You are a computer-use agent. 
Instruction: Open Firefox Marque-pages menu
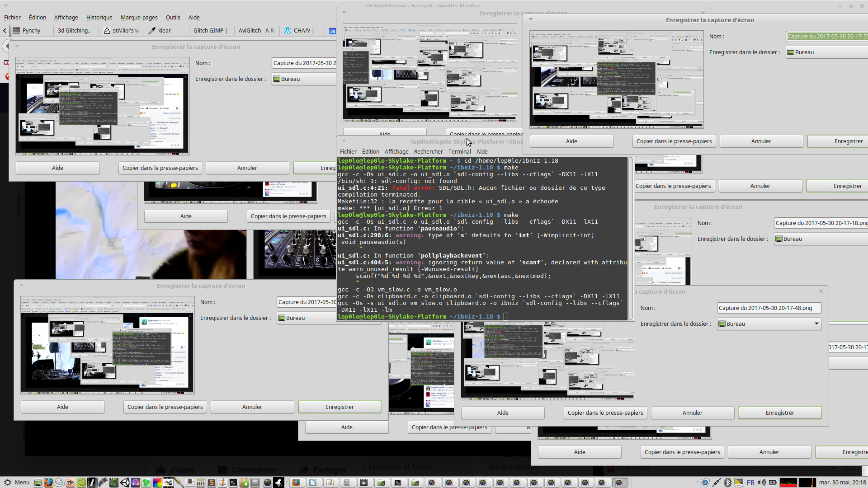coord(139,17)
